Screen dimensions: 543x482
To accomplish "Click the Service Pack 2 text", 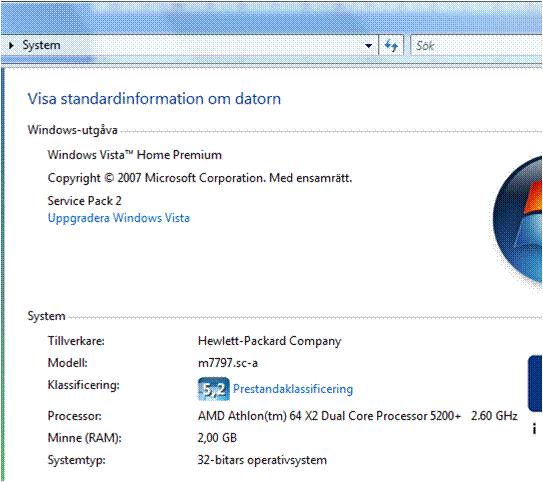I will point(84,201).
